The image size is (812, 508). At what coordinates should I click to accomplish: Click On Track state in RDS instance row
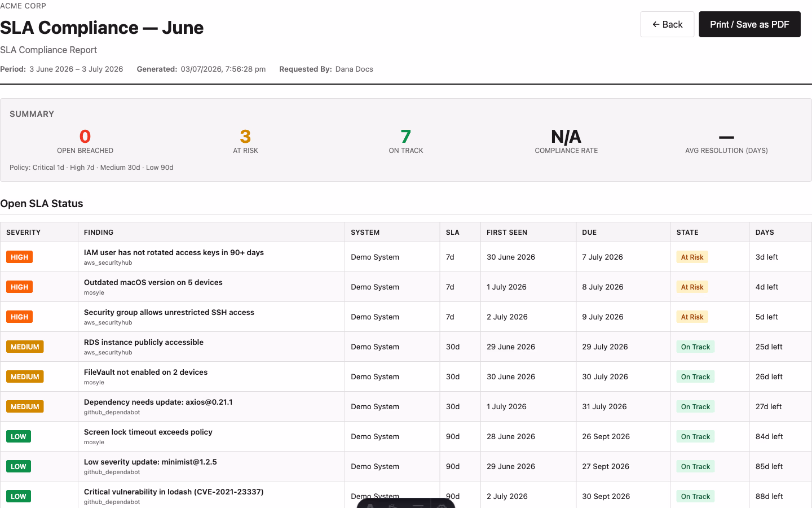(695, 347)
